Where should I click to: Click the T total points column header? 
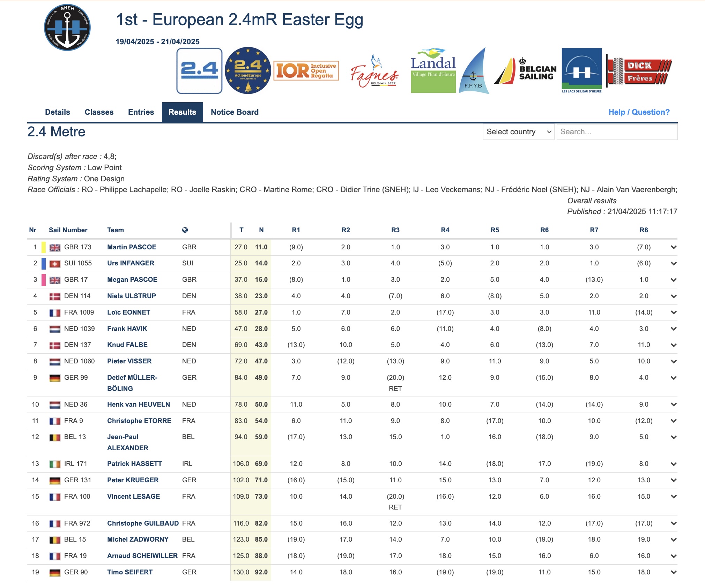[x=242, y=230]
